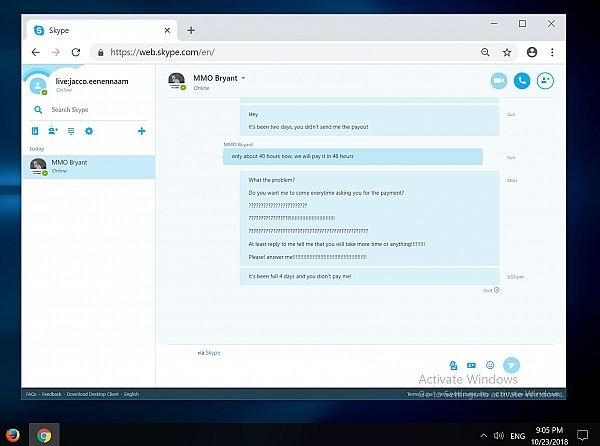Open a new browser tab
Screen dimensions: 600x446
pos(191,30)
